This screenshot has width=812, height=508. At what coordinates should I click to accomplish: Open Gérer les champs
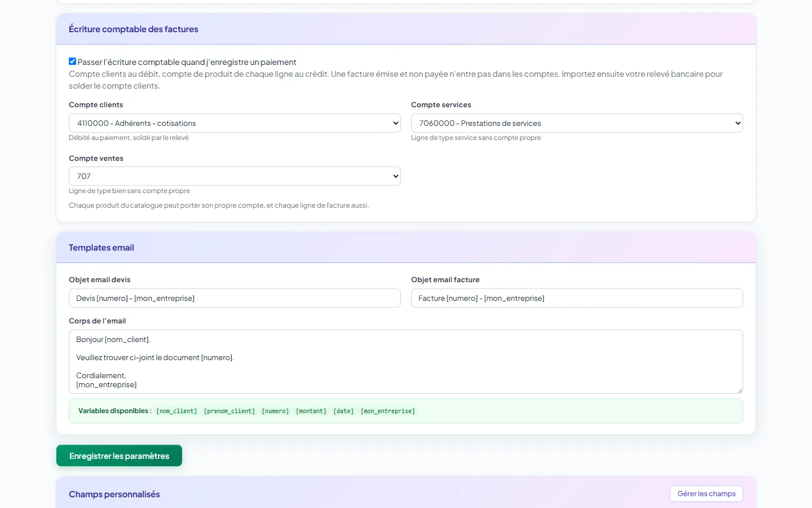[x=707, y=493]
